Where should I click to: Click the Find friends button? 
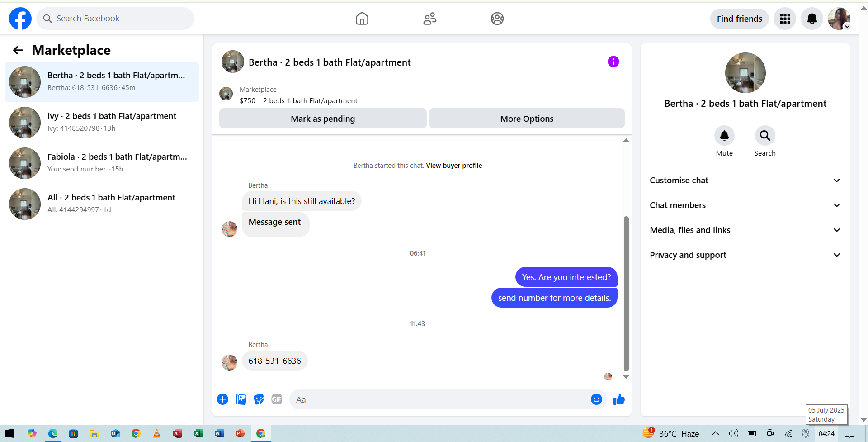coord(739,19)
